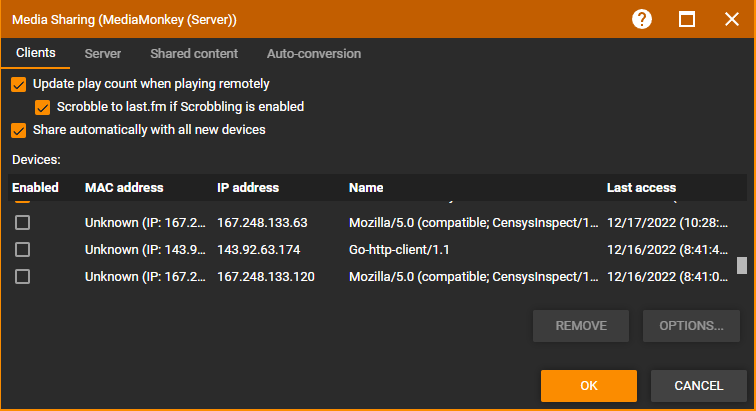This screenshot has height=411, width=756.
Task: Enable the device with IP 167.248.133.63
Action: tap(22, 222)
